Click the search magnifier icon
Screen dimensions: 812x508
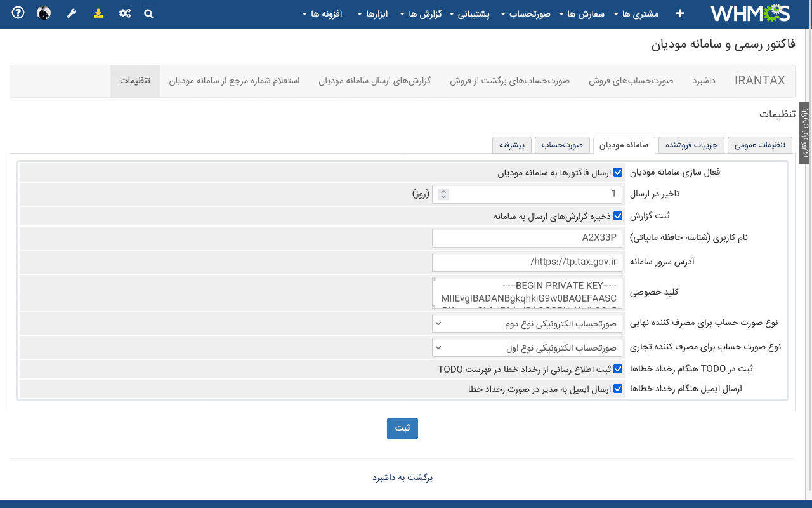(x=148, y=13)
